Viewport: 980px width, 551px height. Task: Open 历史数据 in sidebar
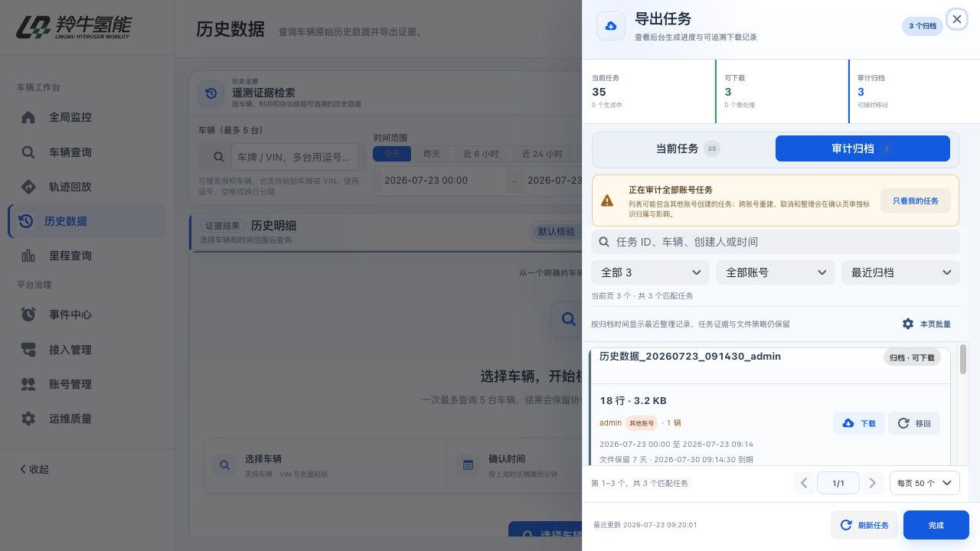pyautogui.click(x=87, y=221)
